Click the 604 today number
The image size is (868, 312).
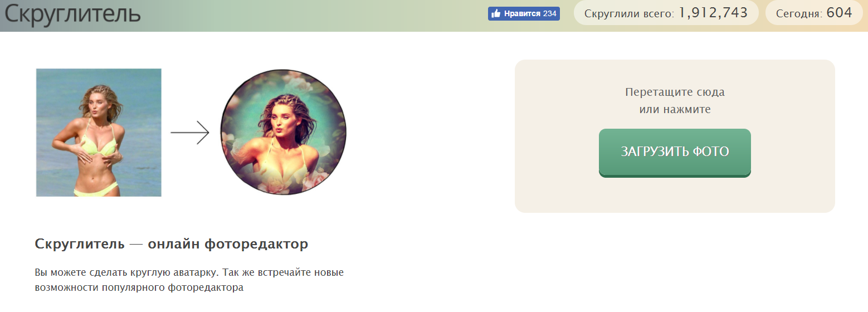(x=839, y=13)
